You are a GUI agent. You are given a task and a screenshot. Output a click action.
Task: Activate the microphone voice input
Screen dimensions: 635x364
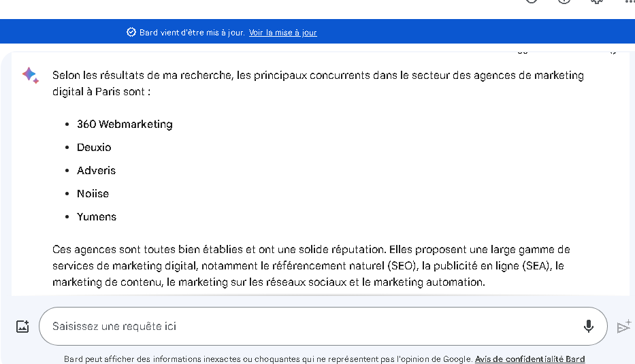coord(589,327)
